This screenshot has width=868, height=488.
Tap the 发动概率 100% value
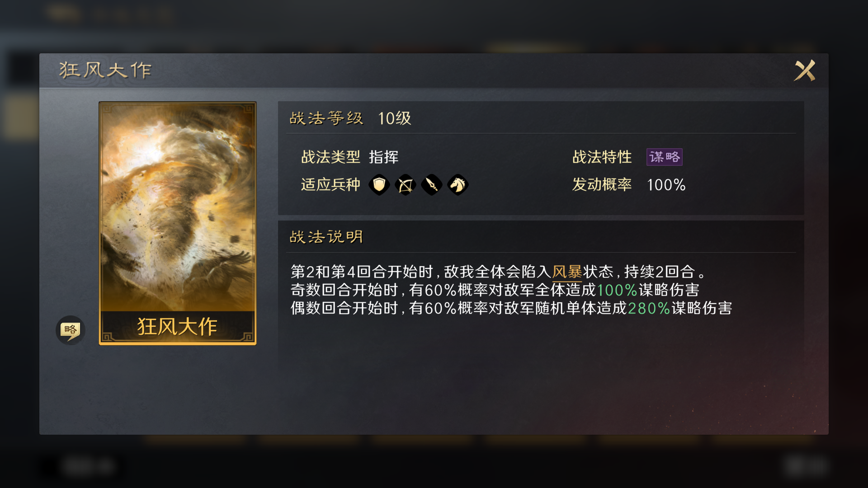[666, 185]
